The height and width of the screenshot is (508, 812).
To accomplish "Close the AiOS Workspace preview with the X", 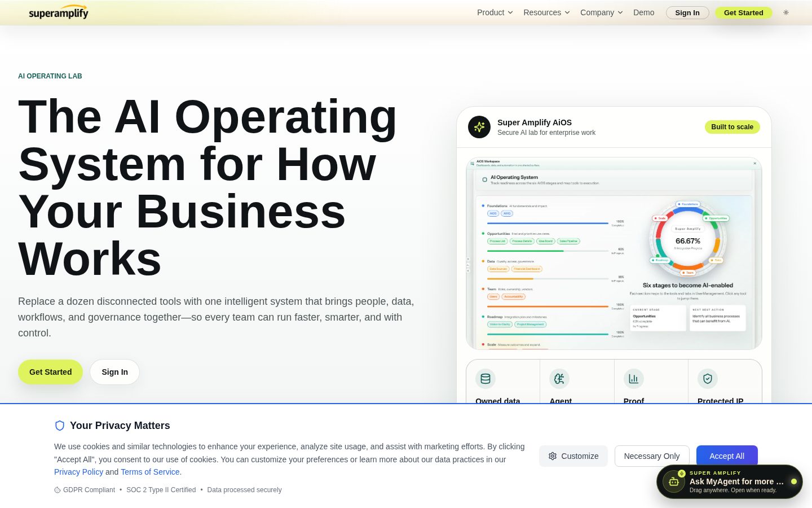I will (755, 164).
